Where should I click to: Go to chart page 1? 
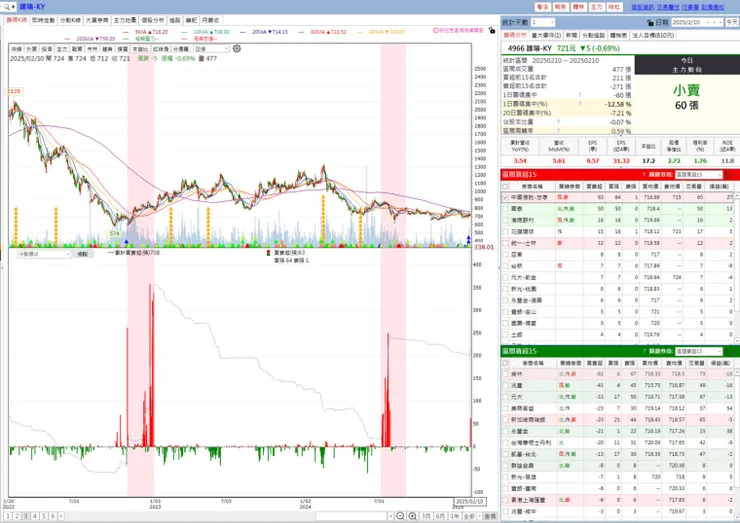pos(8,516)
